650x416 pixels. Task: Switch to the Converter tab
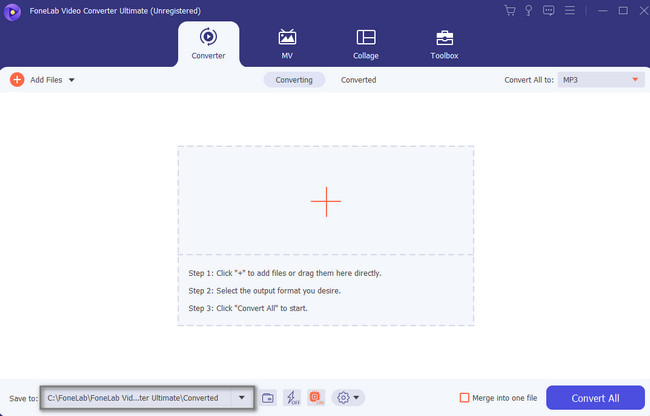point(208,44)
